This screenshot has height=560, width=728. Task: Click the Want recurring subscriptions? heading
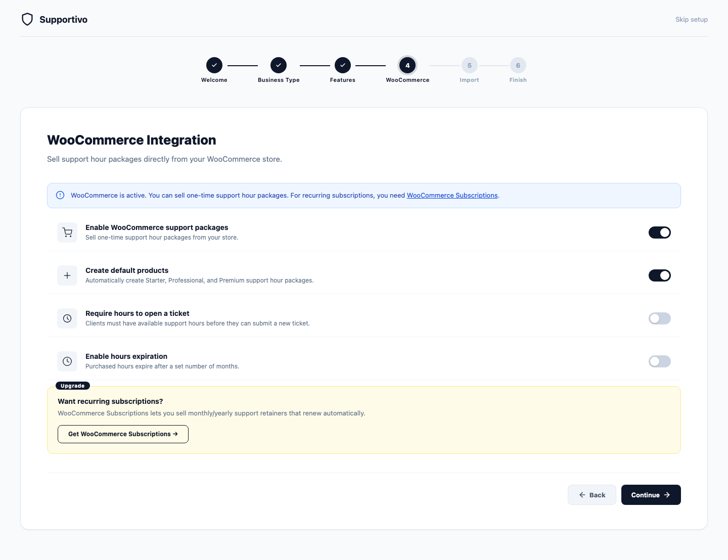pyautogui.click(x=110, y=401)
